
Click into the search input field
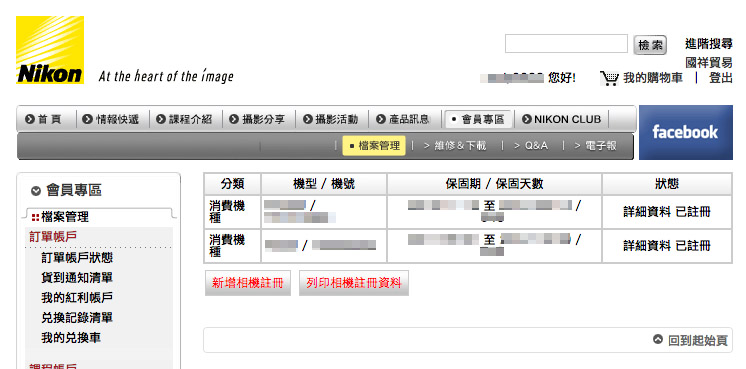click(x=566, y=44)
